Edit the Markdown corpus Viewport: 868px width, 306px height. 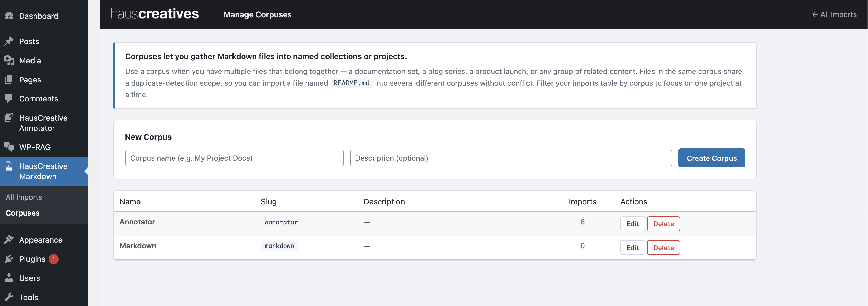coord(632,248)
